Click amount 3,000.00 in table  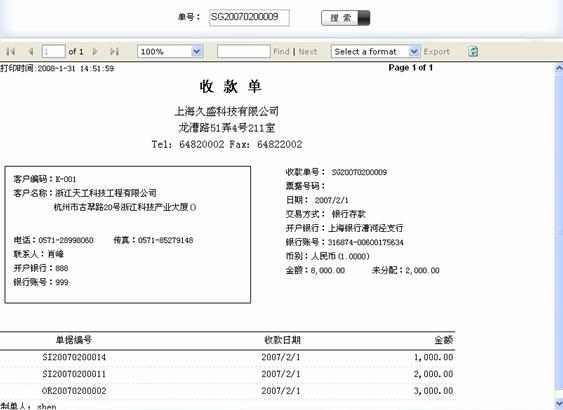433,391
